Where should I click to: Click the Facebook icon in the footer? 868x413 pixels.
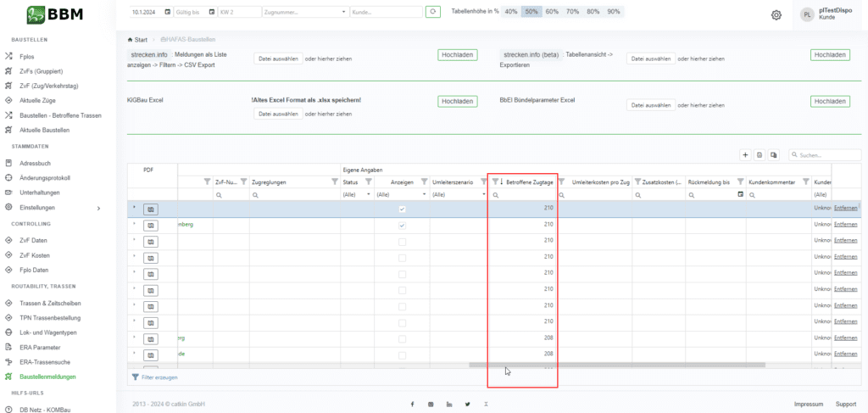coord(412,404)
